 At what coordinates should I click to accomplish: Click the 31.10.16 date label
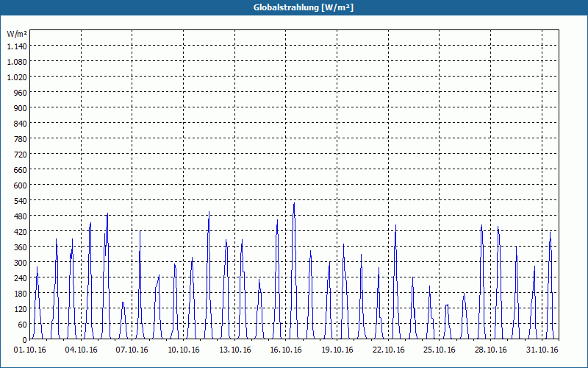click(542, 350)
